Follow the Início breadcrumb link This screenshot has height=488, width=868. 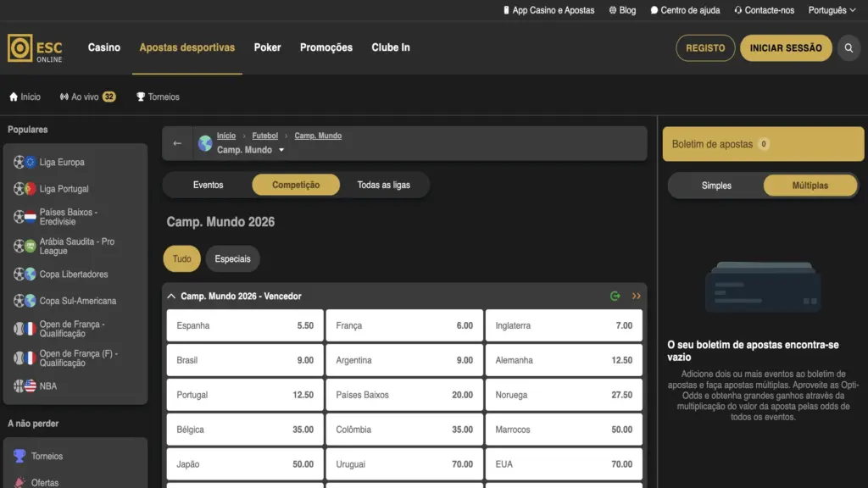click(225, 136)
